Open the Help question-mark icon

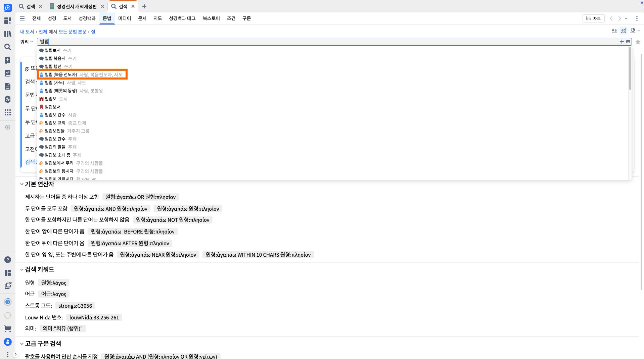pos(7,260)
